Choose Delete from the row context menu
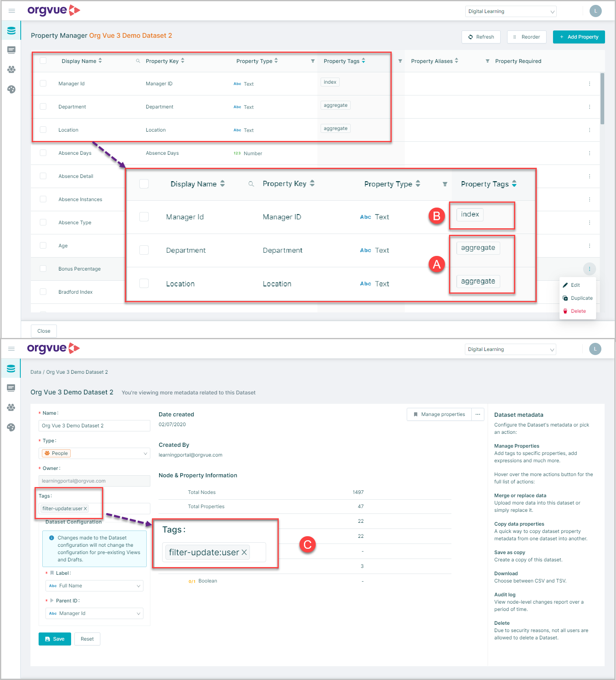The width and height of the screenshot is (616, 680). [577, 311]
